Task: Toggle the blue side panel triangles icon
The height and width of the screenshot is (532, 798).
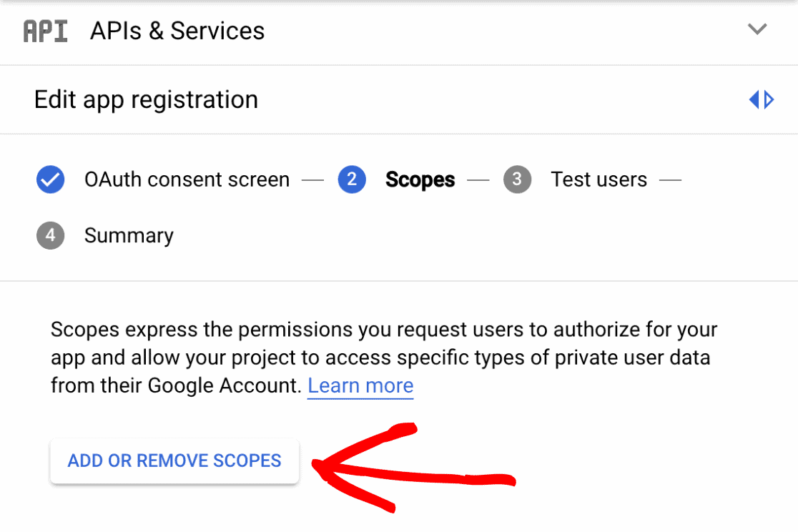Action: coord(762,99)
